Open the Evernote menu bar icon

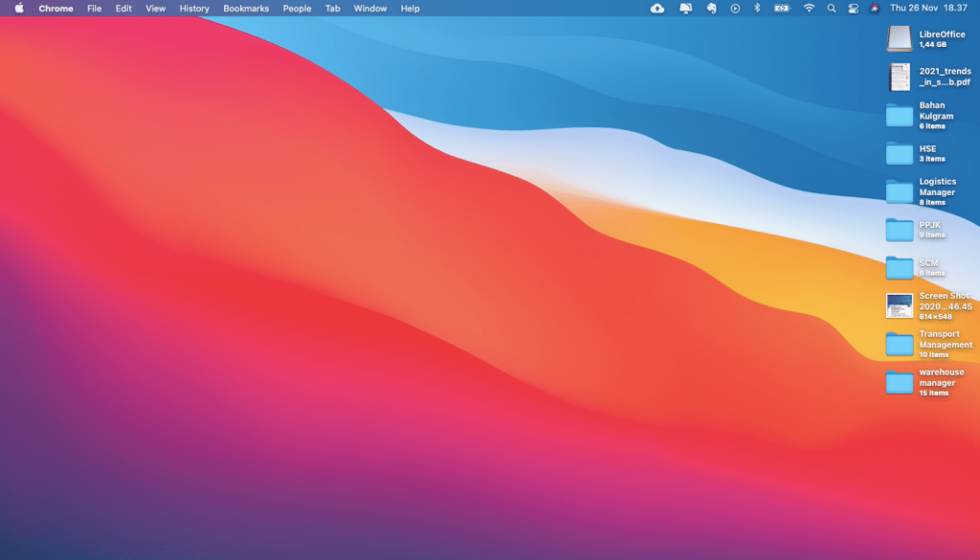click(x=710, y=8)
